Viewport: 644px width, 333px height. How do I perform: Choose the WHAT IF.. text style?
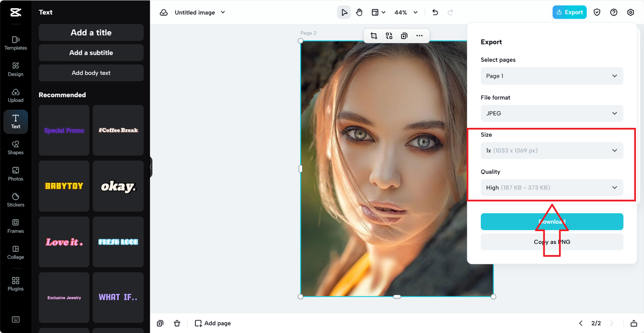(x=118, y=298)
